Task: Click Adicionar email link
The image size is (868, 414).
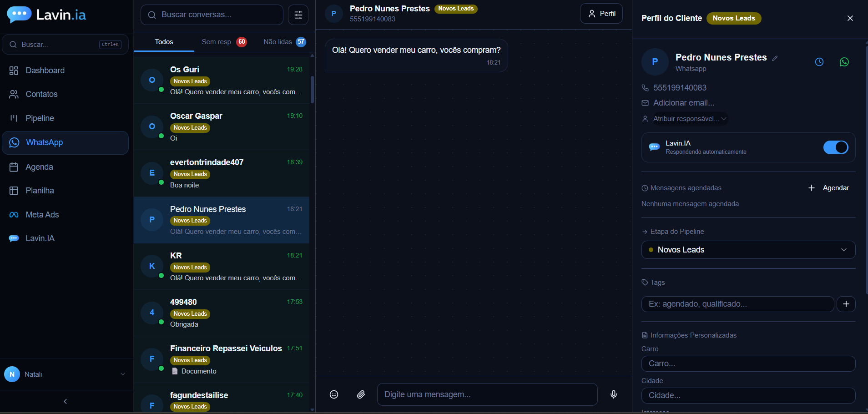Action: tap(684, 103)
